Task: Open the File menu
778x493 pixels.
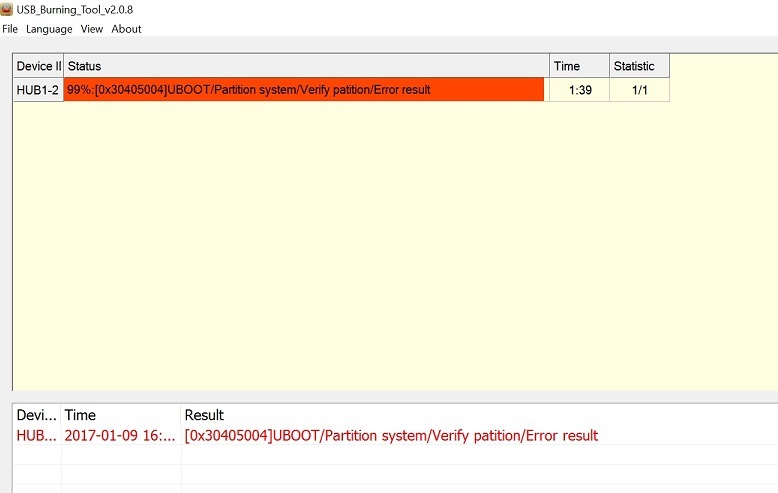Action: [10, 29]
